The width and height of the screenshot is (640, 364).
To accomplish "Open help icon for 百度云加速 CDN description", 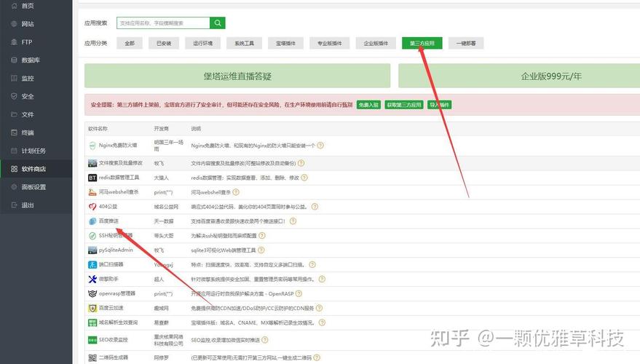I will coord(319,308).
